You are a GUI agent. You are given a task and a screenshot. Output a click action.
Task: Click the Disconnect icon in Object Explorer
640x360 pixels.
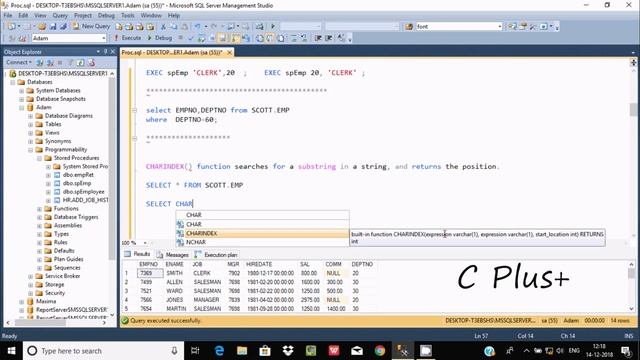[50, 62]
